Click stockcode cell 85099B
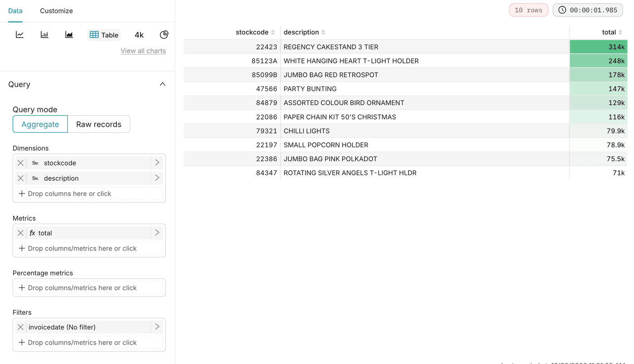The height and width of the screenshot is (364, 634). pyautogui.click(x=232, y=75)
